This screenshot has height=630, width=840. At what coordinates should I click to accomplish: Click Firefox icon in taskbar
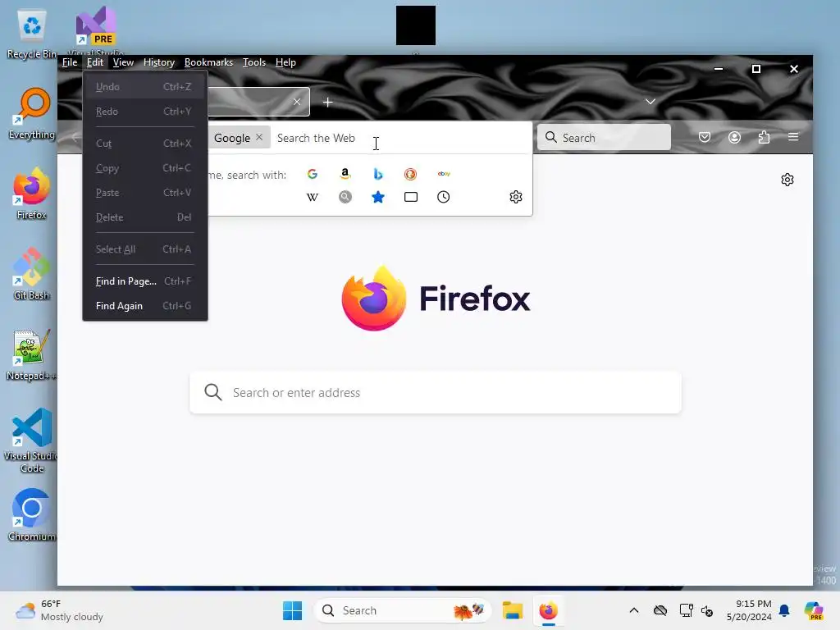(x=549, y=610)
